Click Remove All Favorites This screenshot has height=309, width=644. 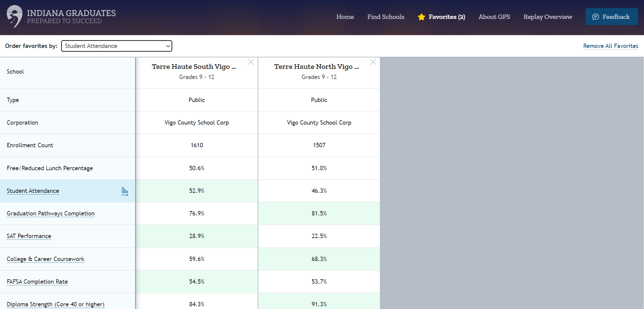(610, 46)
